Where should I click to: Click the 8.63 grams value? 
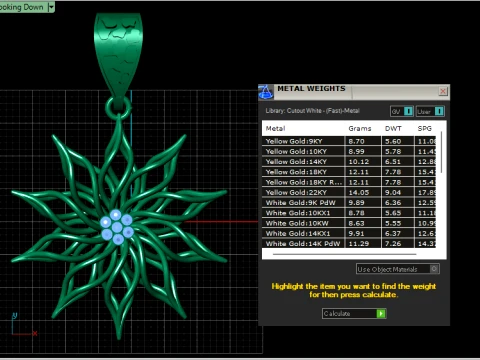[356, 223]
